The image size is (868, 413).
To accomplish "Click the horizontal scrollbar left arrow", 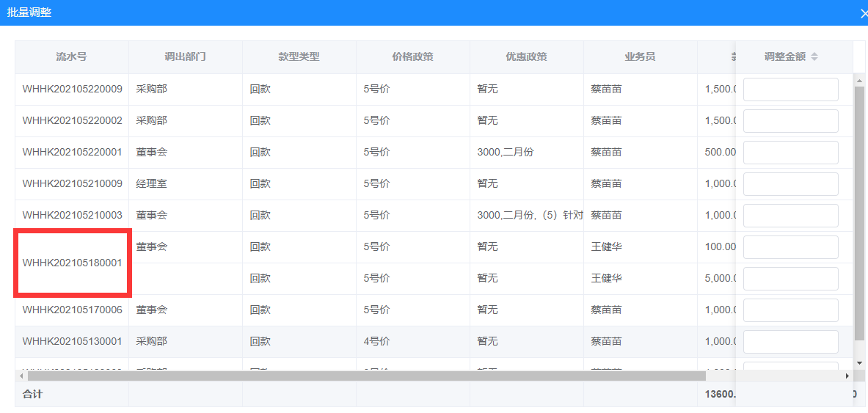I will [21, 376].
